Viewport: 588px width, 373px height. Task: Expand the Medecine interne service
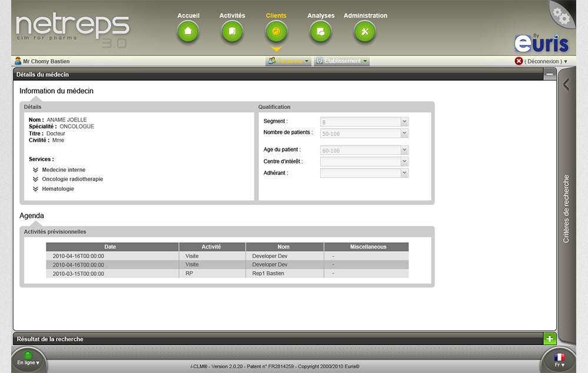(36, 170)
